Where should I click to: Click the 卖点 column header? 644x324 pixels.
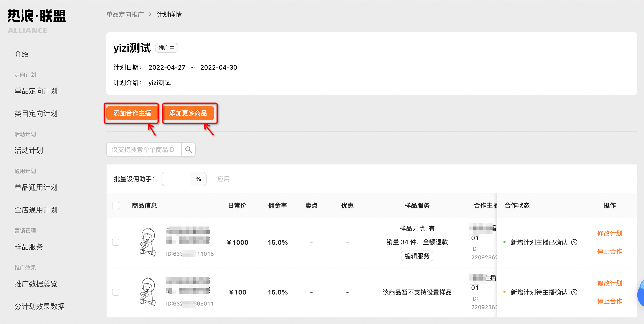pyautogui.click(x=311, y=205)
